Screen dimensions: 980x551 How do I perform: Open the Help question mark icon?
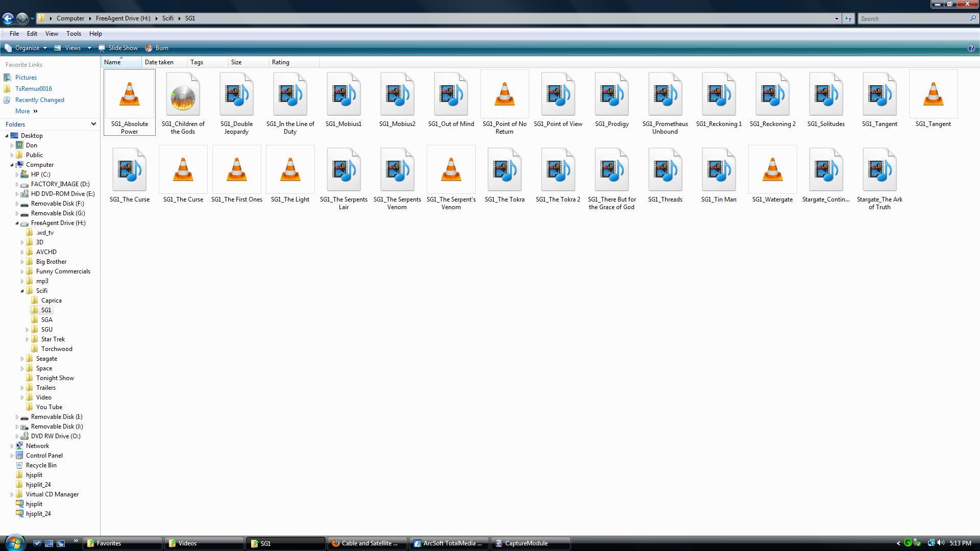(x=971, y=48)
